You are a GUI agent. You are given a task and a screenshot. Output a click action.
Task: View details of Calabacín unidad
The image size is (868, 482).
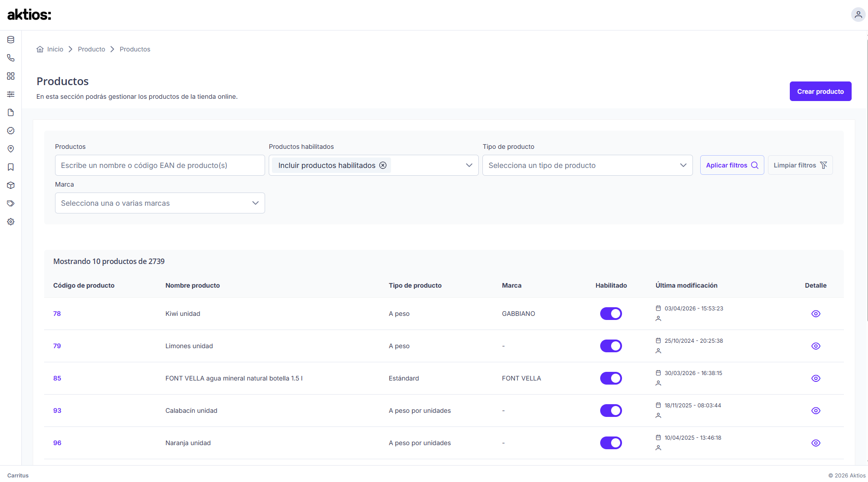tap(816, 411)
